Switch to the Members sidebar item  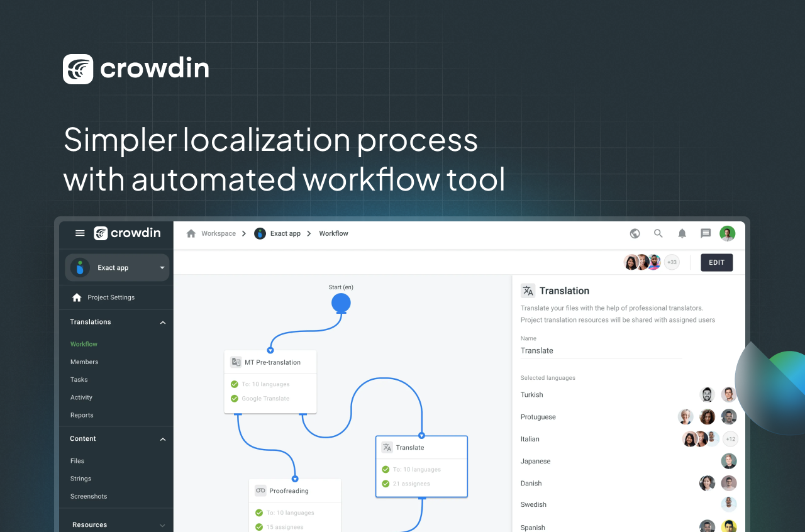point(84,362)
